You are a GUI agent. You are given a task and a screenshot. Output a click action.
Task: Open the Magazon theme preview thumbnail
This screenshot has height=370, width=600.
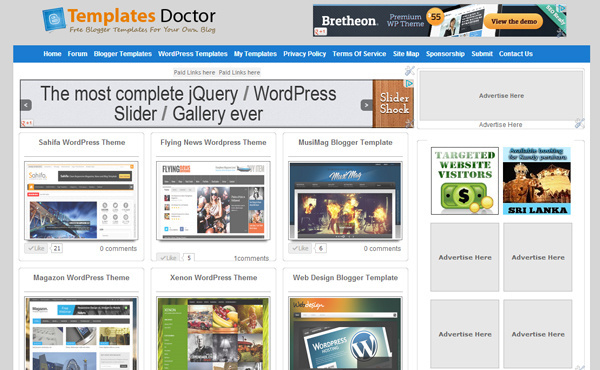tap(81, 333)
